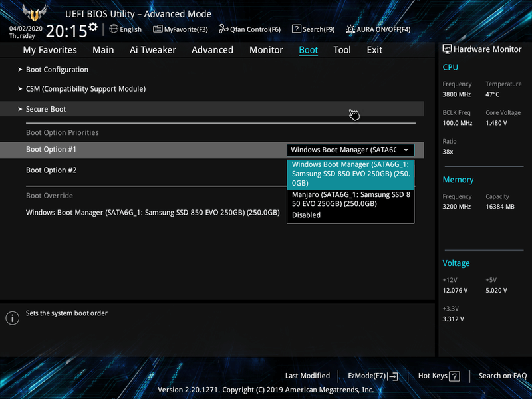Open the My Favorites tab

point(50,50)
